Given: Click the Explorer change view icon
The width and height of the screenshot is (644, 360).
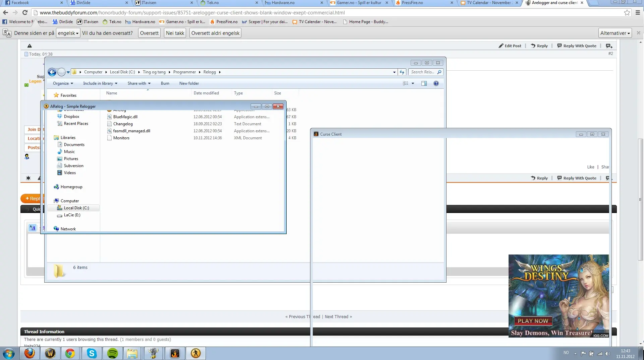Looking at the screenshot, I should (x=406, y=83).
